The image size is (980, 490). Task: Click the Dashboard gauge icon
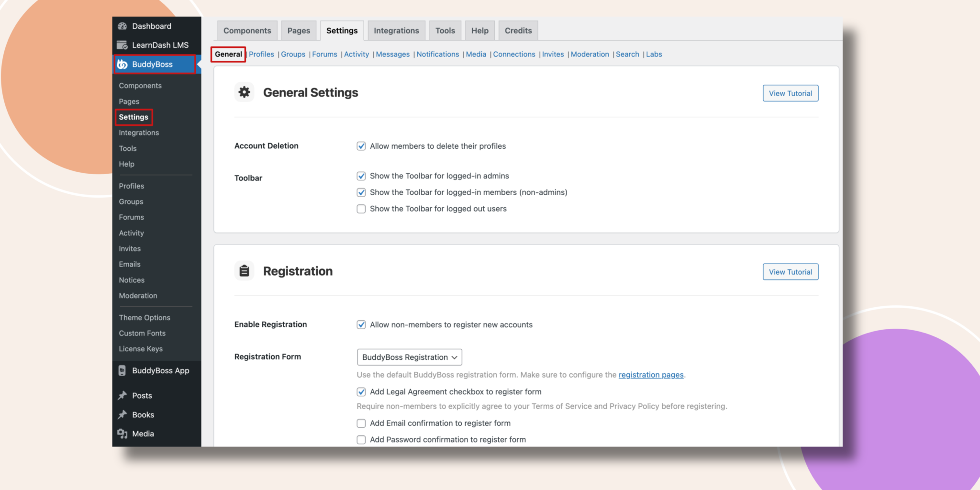point(122,26)
